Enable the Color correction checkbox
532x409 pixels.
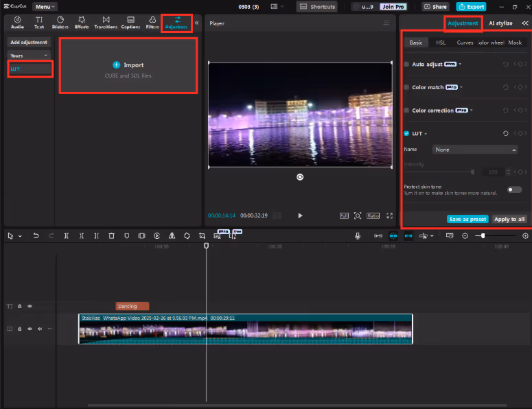point(406,110)
